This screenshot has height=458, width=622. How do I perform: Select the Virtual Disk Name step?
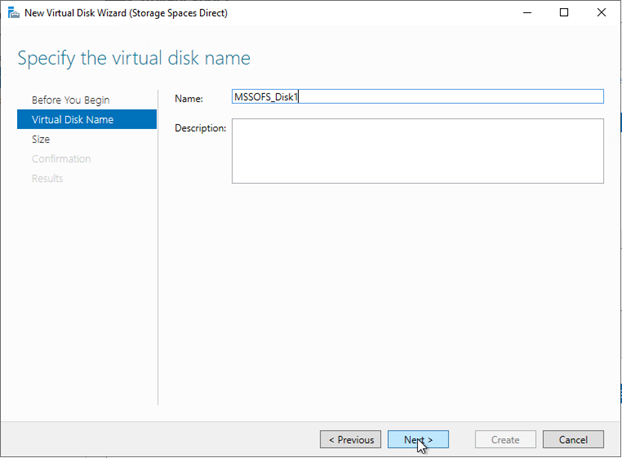tap(72, 120)
